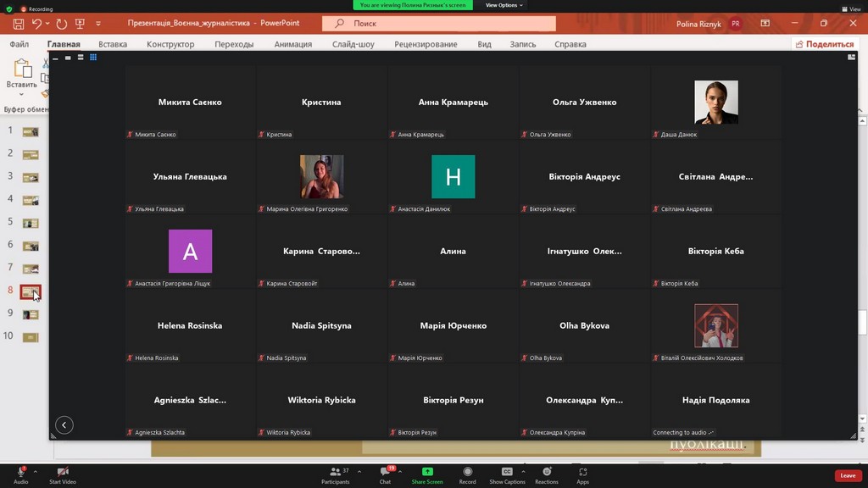Image resolution: width=868 pixels, height=488 pixels.
Task: Open the Zoom Apps icon
Action: click(582, 472)
